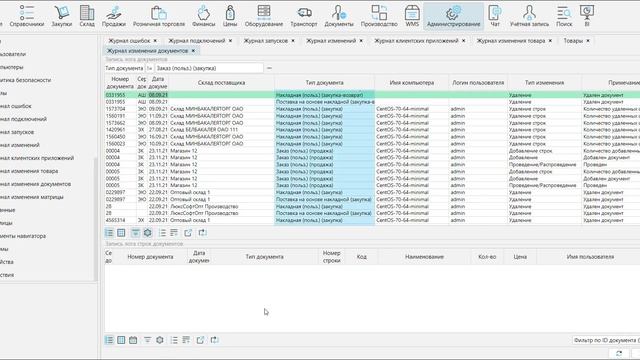Sort lower grid by Наименование column
The image size is (640, 360).
tap(424, 257)
